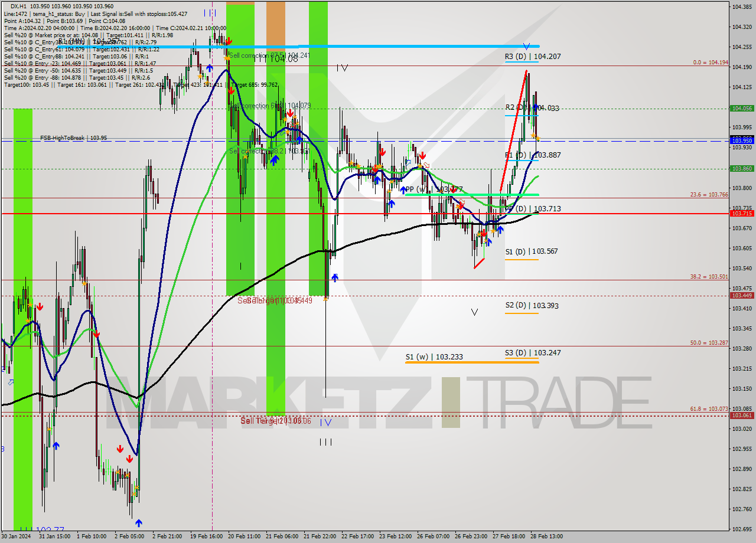Select the 103.215 price axis value
This screenshot has height=543, width=756.
pyautogui.click(x=742, y=368)
